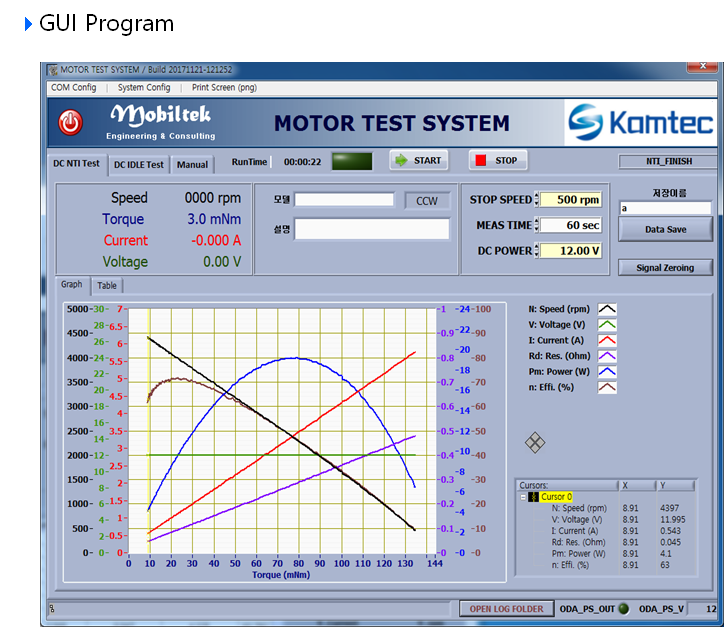Click the 11.995 voltage cursor value

coord(672,519)
